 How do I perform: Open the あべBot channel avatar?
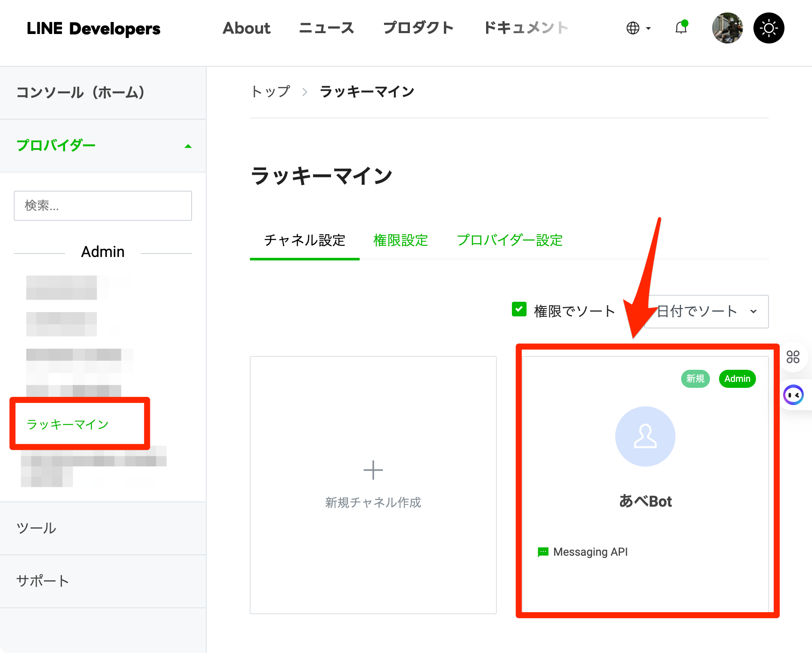click(645, 436)
